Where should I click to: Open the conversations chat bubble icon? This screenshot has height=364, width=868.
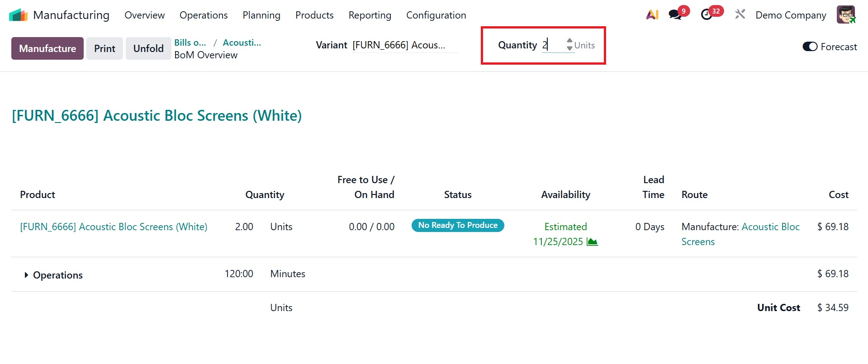pos(675,15)
